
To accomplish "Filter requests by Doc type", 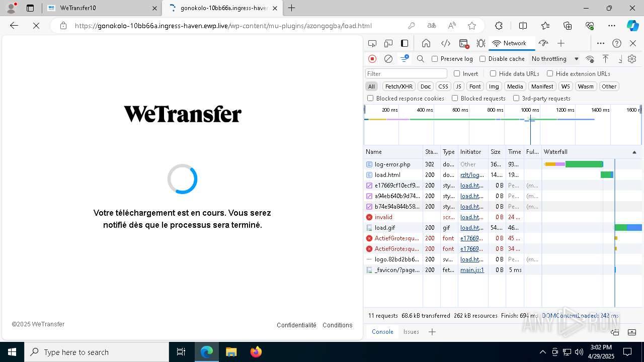I will pos(426,86).
